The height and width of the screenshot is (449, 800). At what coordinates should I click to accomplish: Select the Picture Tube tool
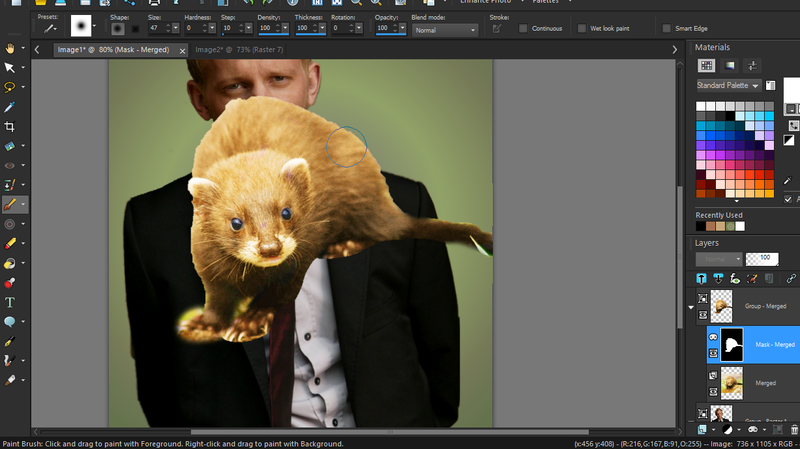tap(10, 283)
